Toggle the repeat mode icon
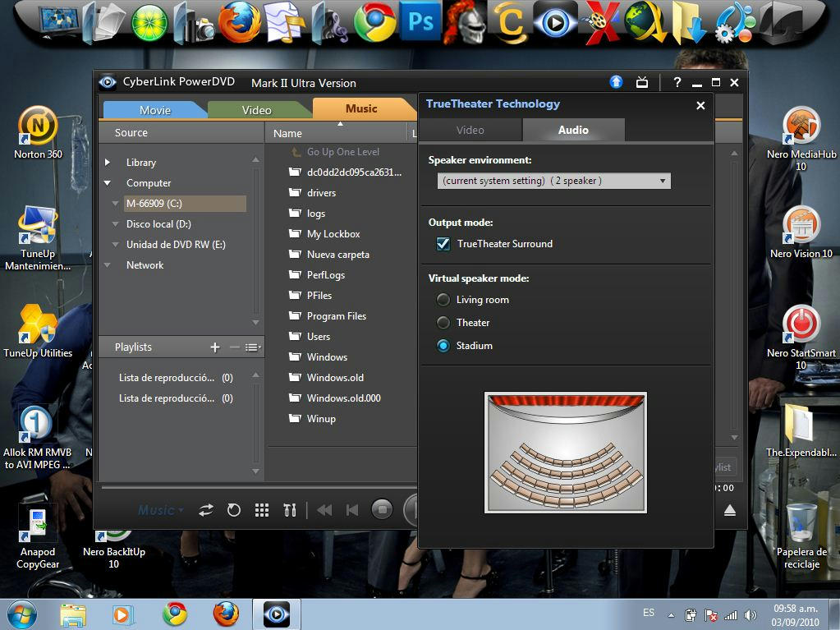 point(233,510)
